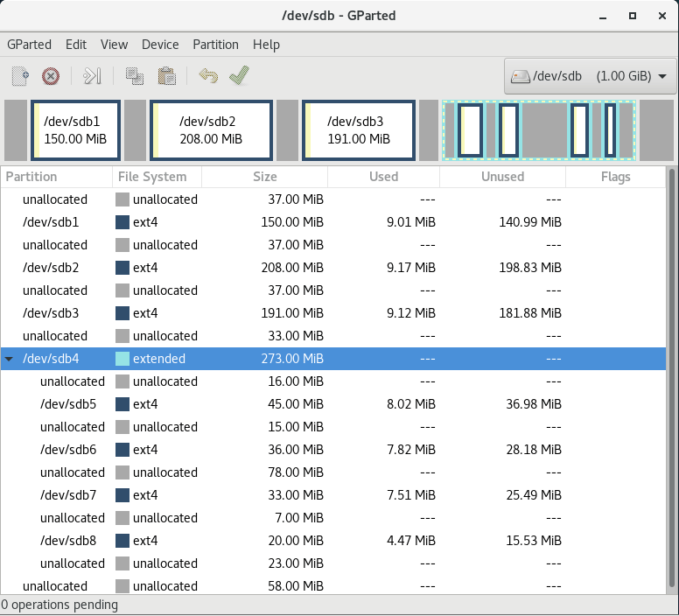679x616 pixels.
Task: Sort by the File System column header
Action: click(157, 177)
